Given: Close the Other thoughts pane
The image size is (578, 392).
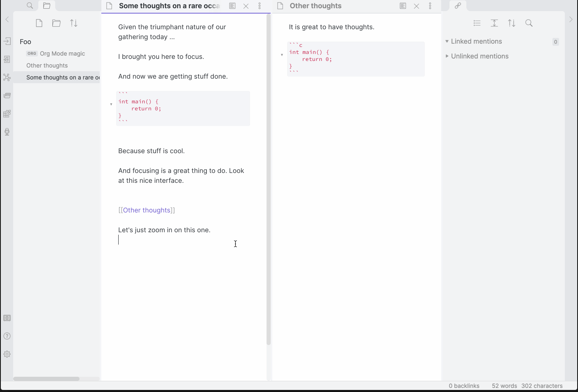Looking at the screenshot, I should [417, 6].
